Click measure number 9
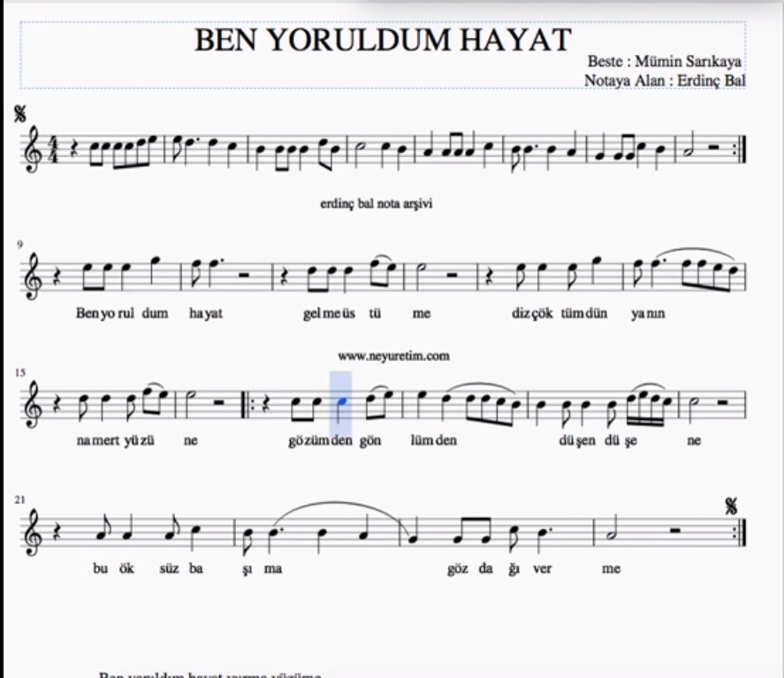The height and width of the screenshot is (678, 784). (20, 245)
